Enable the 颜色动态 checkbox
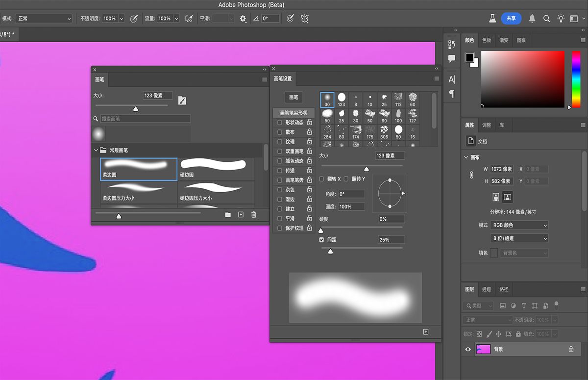 [280, 161]
